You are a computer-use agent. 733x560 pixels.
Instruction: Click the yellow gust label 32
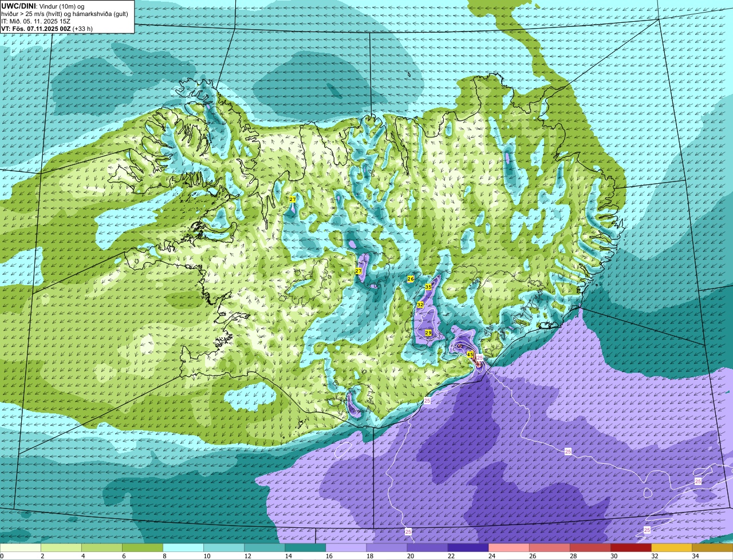tap(420, 305)
